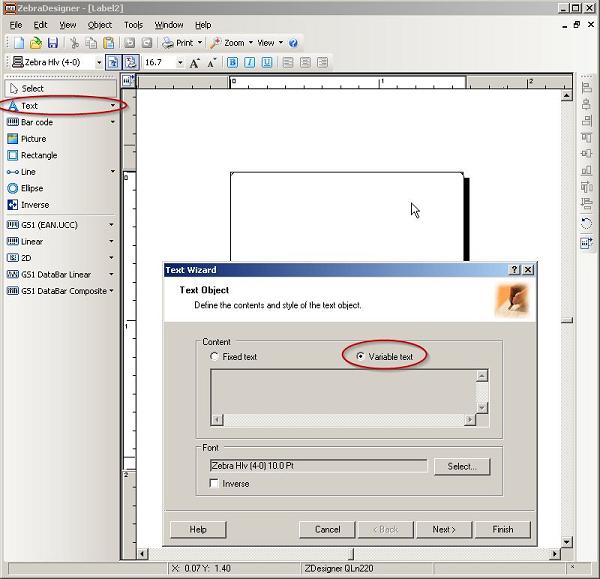
Task: Open the Zebra Hlv font name dropdown
Action: pyautogui.click(x=98, y=62)
